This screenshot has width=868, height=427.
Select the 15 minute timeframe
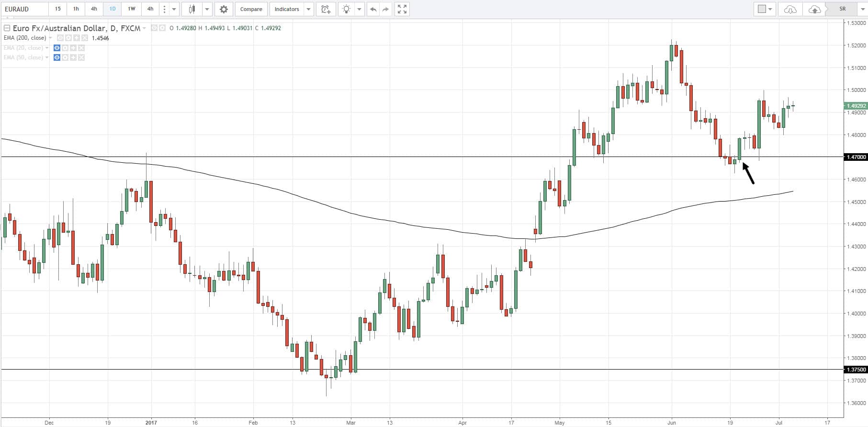click(57, 9)
